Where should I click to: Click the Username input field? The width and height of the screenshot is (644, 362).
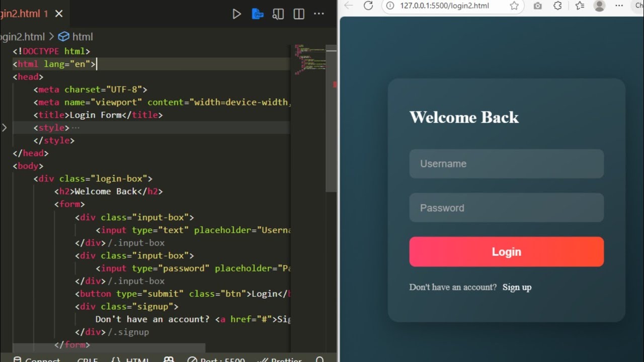pyautogui.click(x=507, y=164)
